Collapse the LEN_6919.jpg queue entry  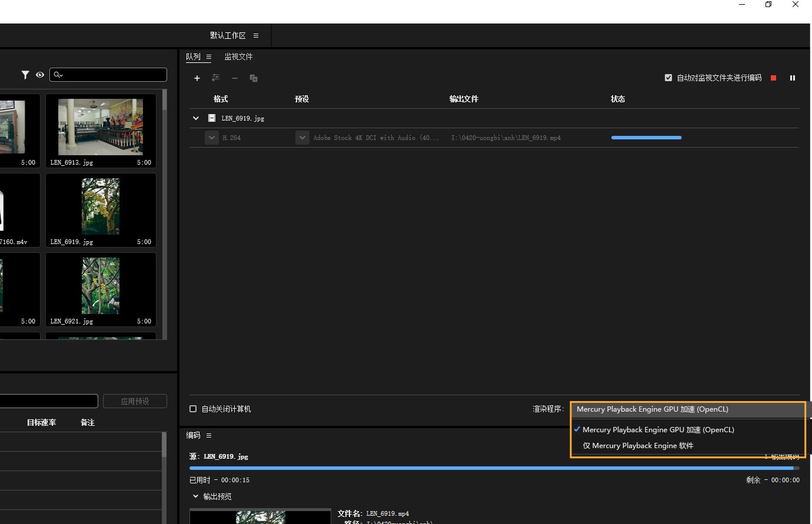point(196,118)
